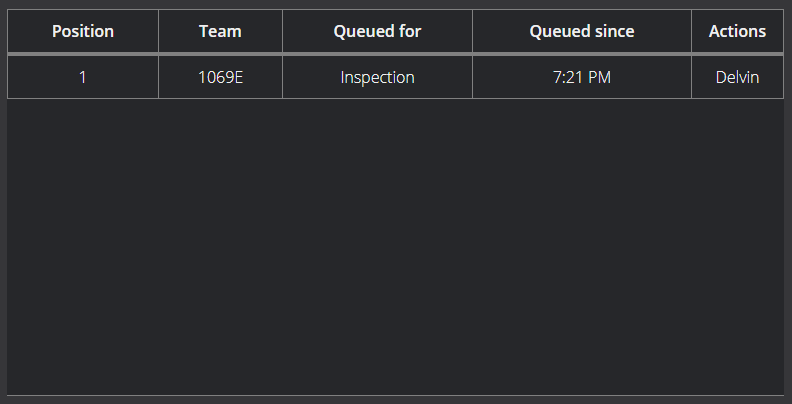Image resolution: width=792 pixels, height=404 pixels.
Task: Click the Queued for column header
Action: [x=377, y=31]
